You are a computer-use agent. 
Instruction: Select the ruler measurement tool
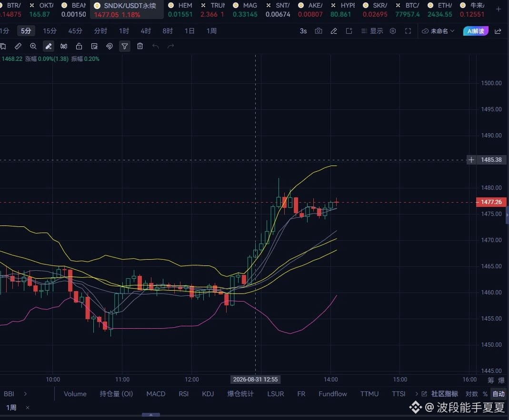(18, 46)
